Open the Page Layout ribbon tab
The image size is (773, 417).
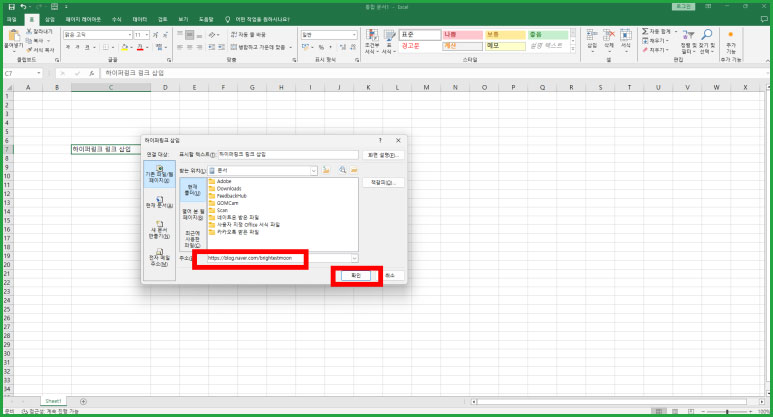pyautogui.click(x=83, y=19)
